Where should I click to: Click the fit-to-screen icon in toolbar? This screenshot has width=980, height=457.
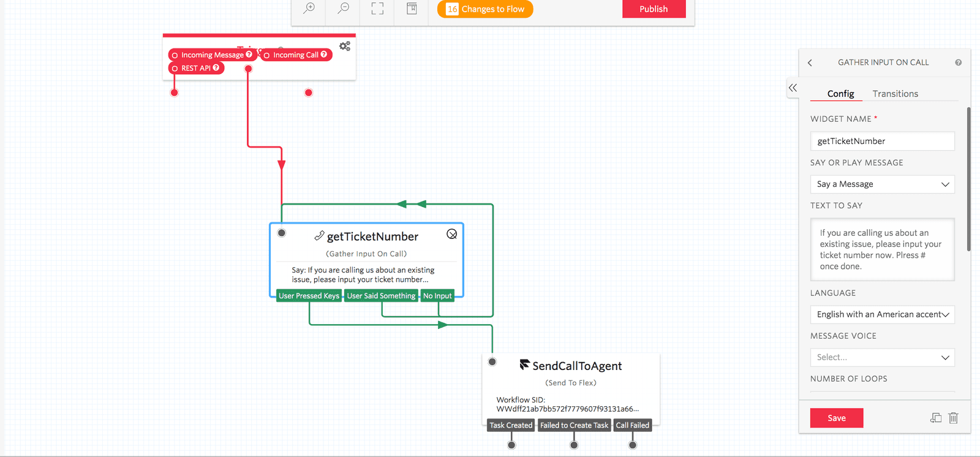(378, 9)
